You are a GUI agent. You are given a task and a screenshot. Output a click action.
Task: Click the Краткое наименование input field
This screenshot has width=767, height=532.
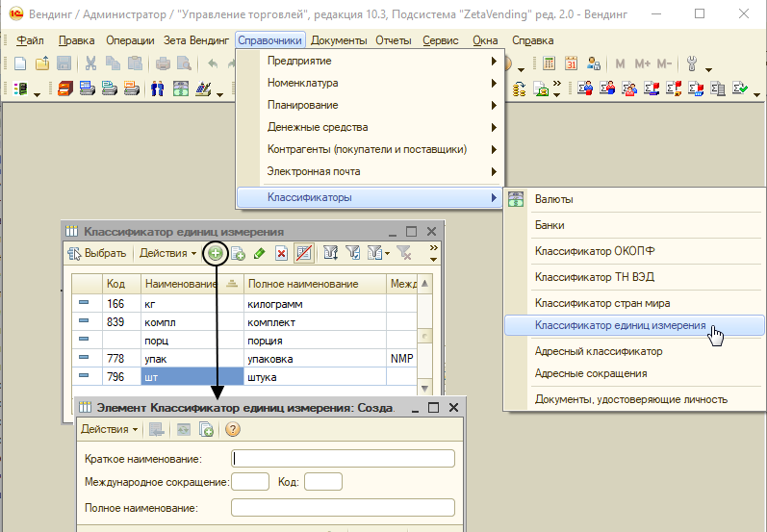point(343,459)
